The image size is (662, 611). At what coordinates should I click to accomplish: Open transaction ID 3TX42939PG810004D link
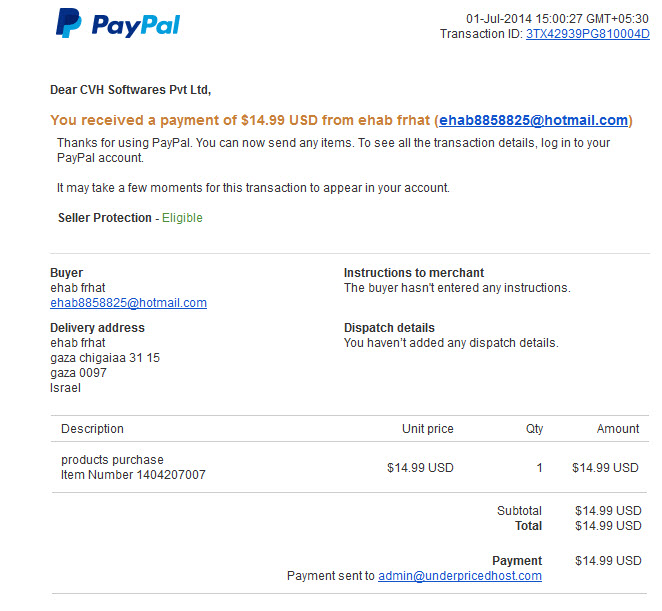coord(587,34)
